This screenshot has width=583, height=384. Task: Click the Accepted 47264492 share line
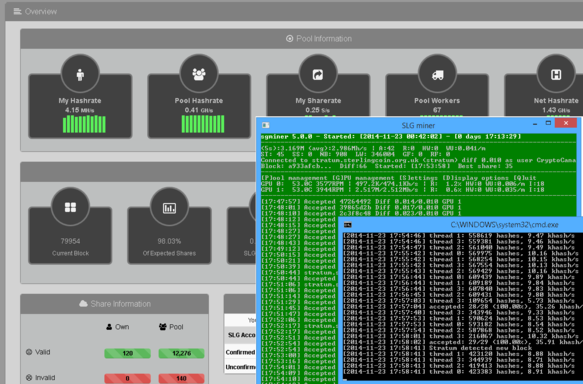coord(361,201)
